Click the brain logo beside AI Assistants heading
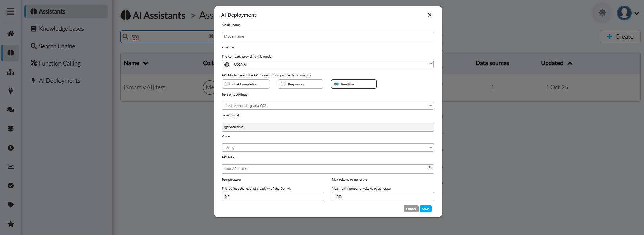Viewport: 644px width, 235px height. click(x=126, y=15)
